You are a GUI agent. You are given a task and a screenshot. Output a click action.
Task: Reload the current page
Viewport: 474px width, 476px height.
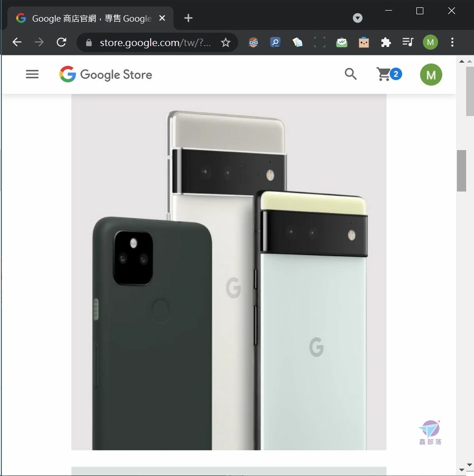(x=61, y=42)
